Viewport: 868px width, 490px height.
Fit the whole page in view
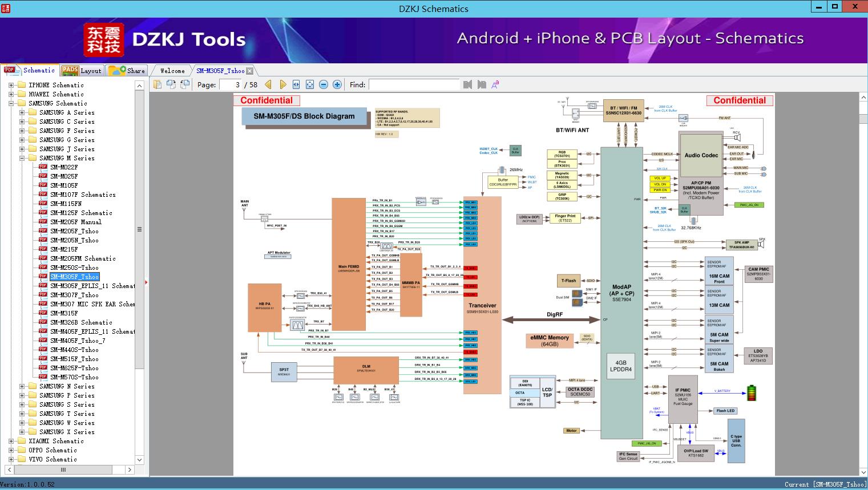tap(310, 84)
